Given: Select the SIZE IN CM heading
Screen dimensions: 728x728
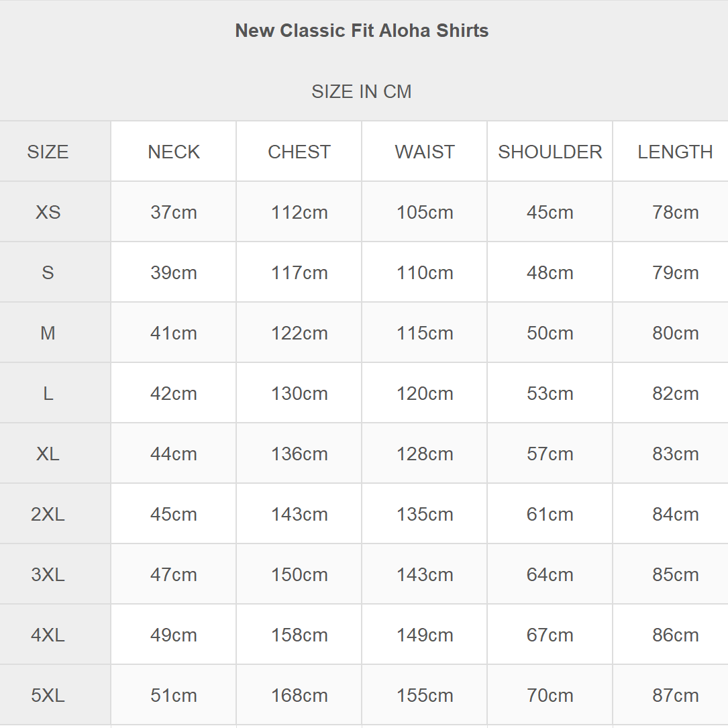Looking at the screenshot, I should click(x=362, y=91).
